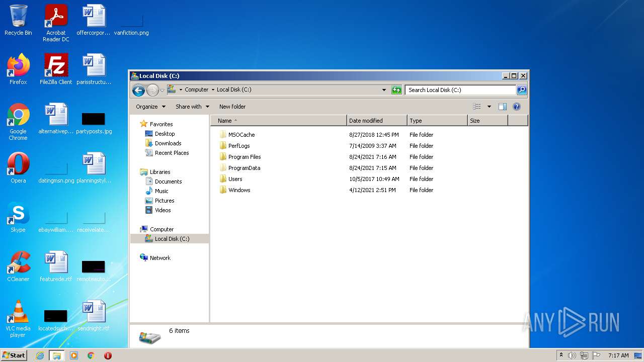644x362 pixels.
Task: Open the recent pages dropdown arrow
Action: tap(162, 90)
